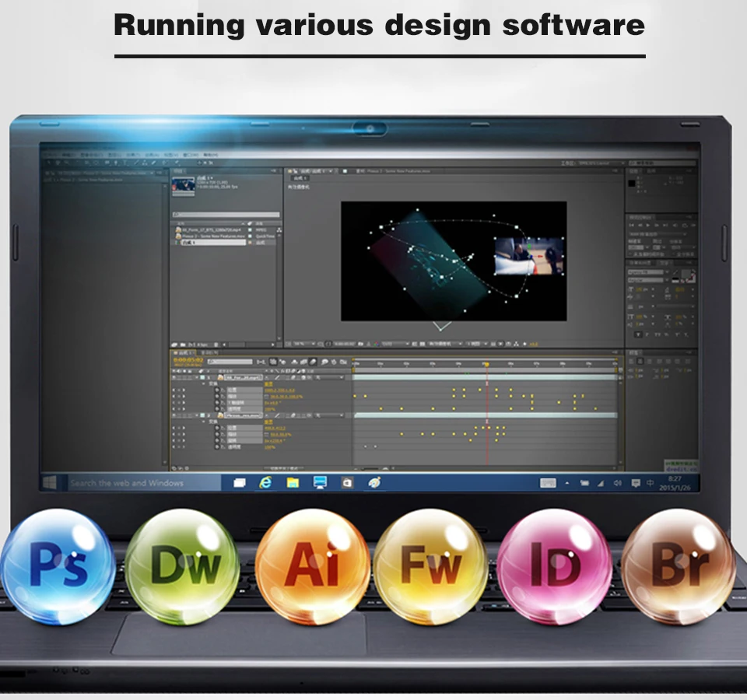747x700 pixels.
Task: Jump to last frame in Preview panel
Action: (665, 226)
